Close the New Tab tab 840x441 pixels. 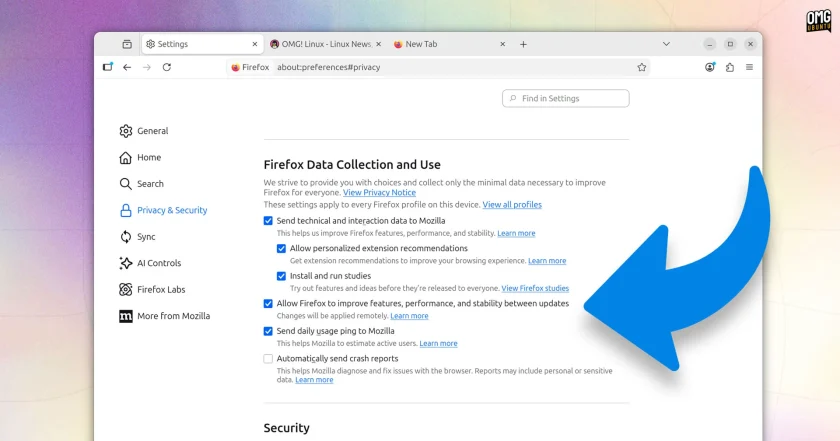502,44
